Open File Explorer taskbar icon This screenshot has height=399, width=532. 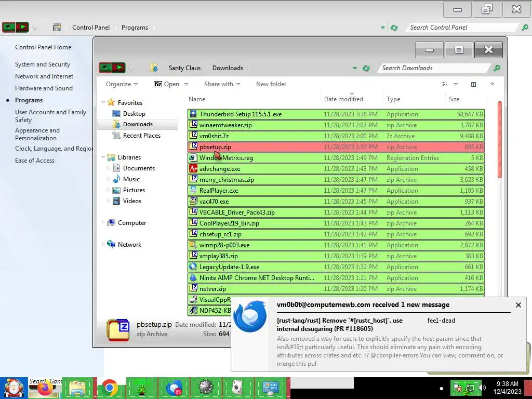[x=77, y=388]
